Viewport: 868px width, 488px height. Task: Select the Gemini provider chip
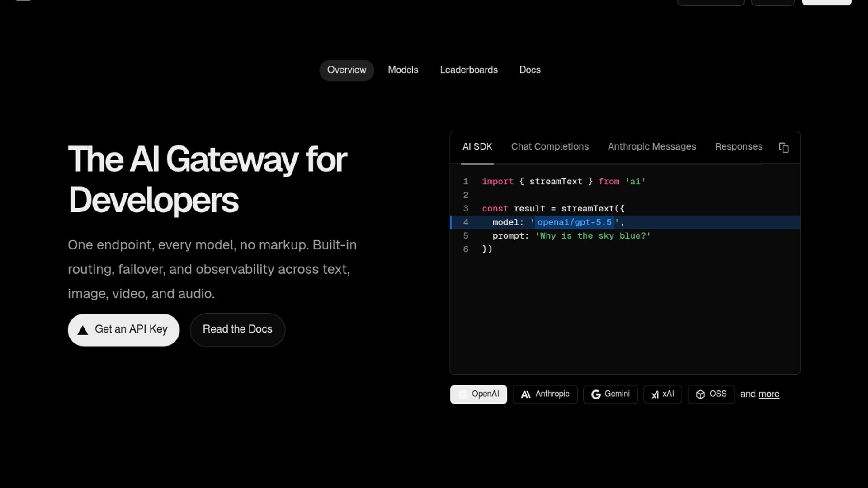click(610, 394)
